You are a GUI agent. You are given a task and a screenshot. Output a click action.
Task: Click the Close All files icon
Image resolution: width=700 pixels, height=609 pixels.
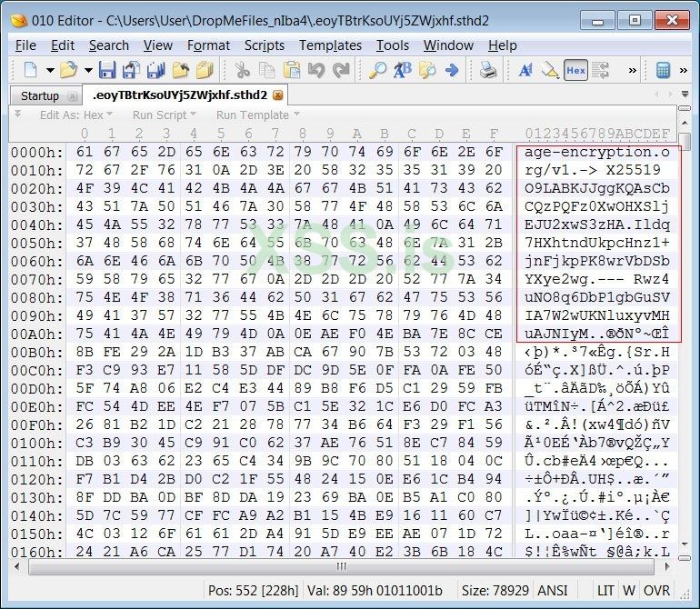[205, 70]
